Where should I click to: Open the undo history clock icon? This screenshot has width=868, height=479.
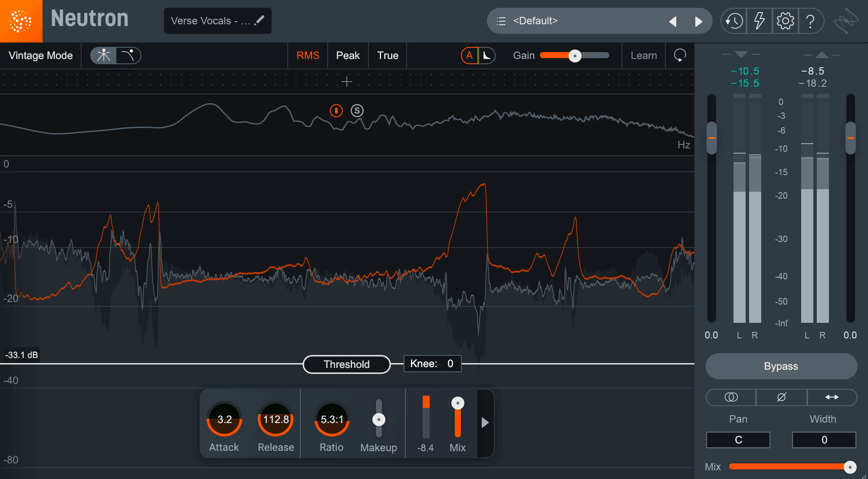[x=734, y=21]
